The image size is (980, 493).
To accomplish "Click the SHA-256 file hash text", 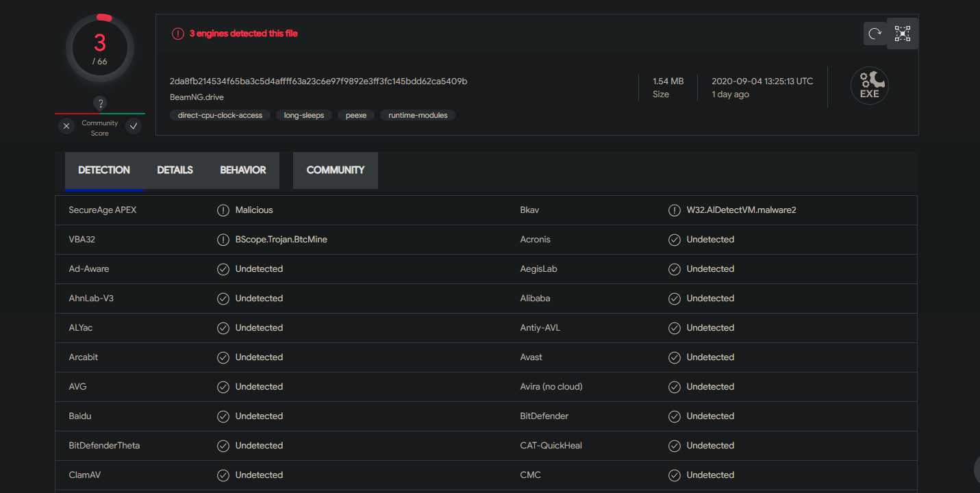I will point(318,81).
